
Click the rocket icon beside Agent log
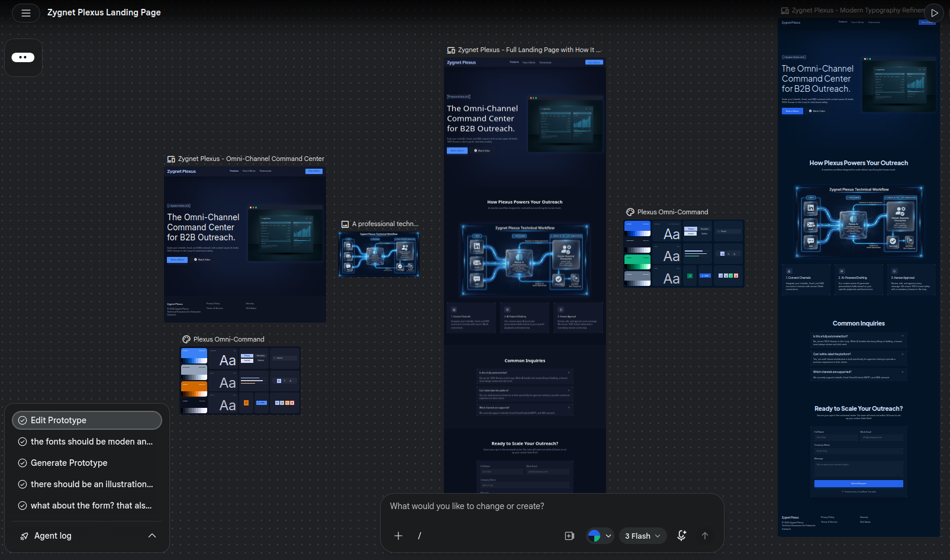click(x=24, y=536)
